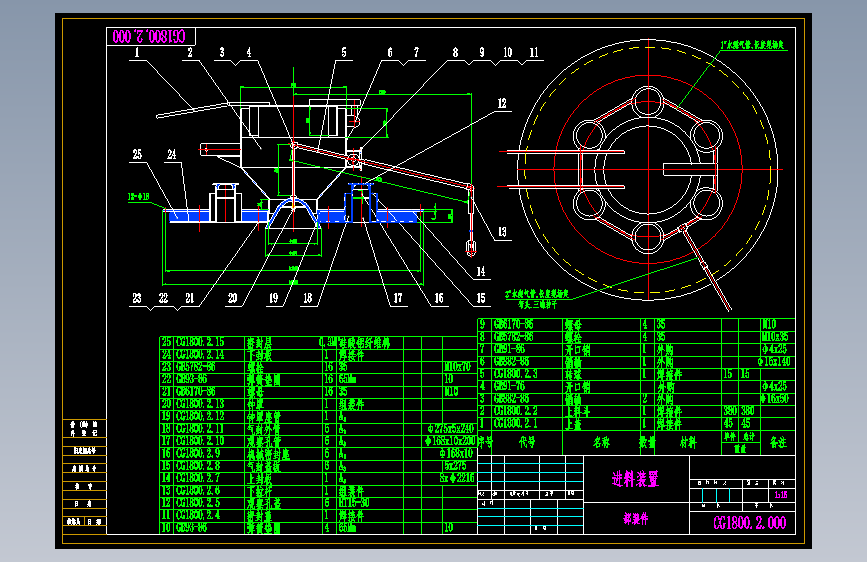
Task: Click the 名称 column header
Action: 601,443
